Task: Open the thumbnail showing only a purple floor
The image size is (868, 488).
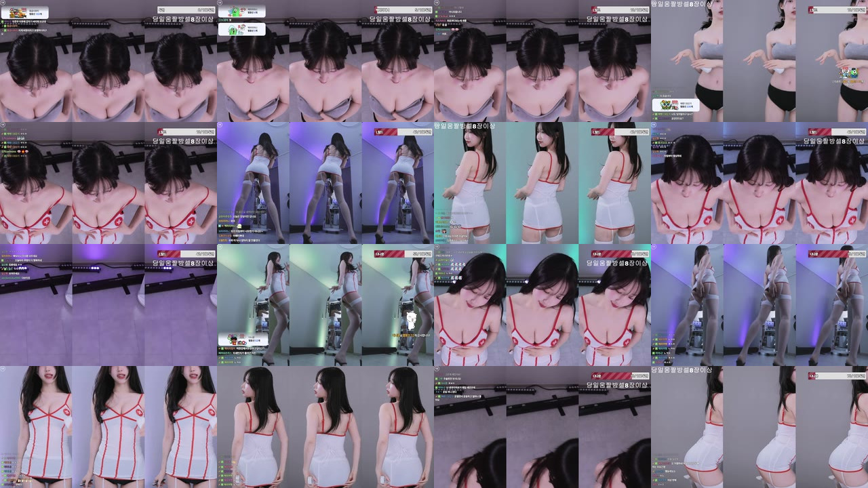Action: (x=108, y=305)
